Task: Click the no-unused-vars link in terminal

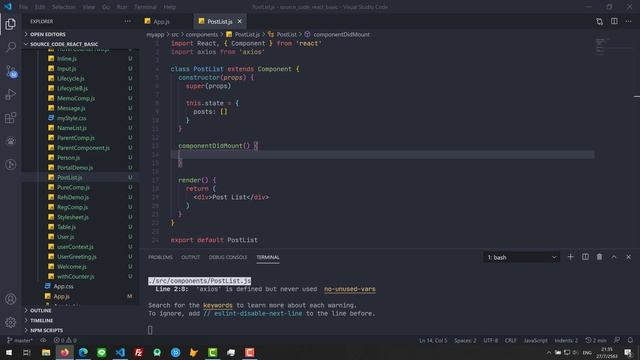Action: 350,289
